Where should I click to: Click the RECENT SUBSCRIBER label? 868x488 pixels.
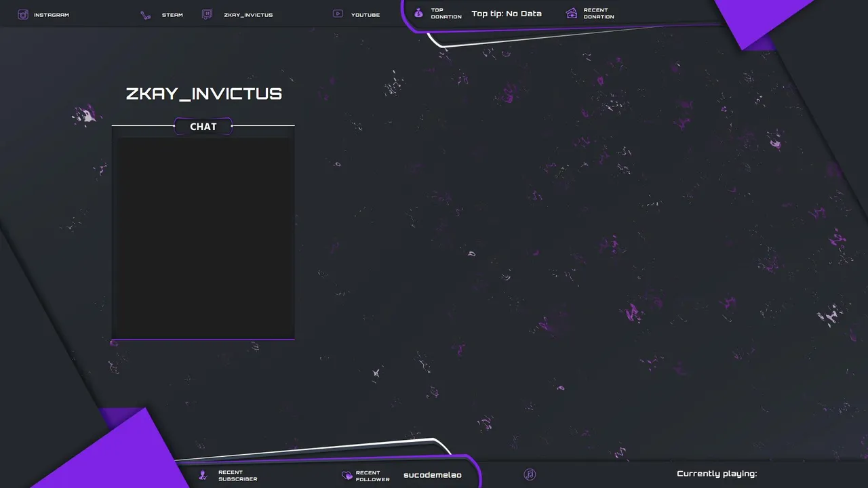click(x=238, y=476)
